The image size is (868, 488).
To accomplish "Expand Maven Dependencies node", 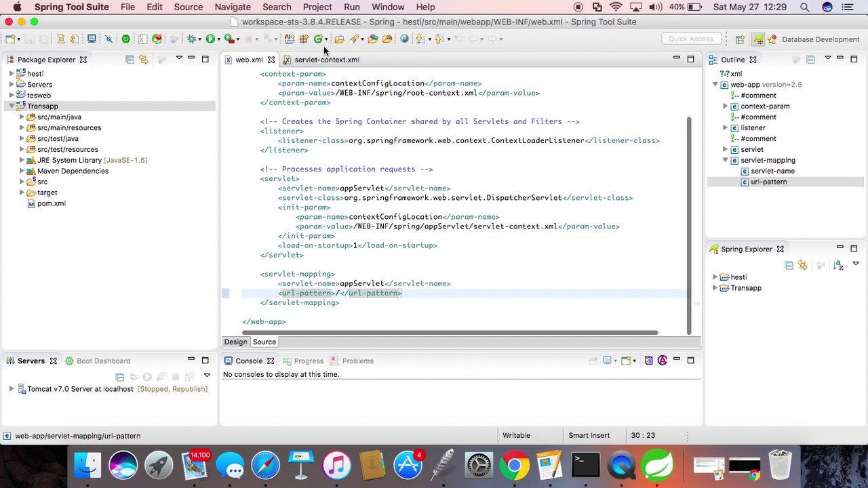I will click(x=22, y=171).
